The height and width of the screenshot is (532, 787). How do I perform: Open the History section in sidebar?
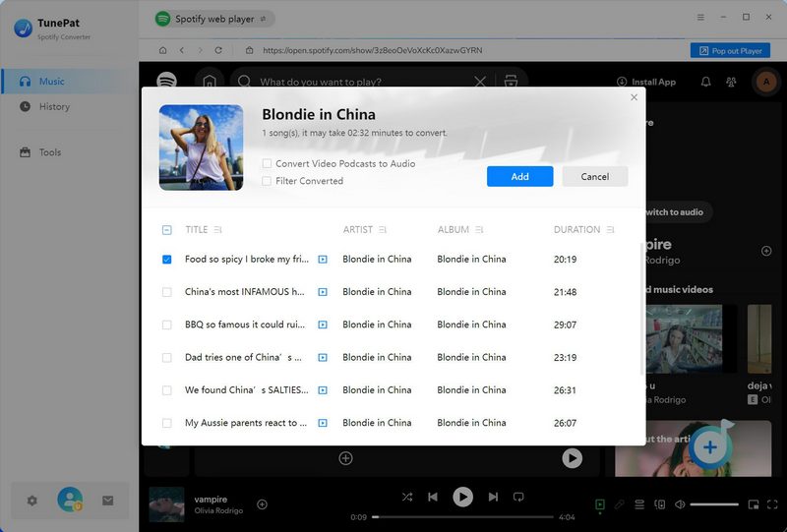click(x=69, y=107)
